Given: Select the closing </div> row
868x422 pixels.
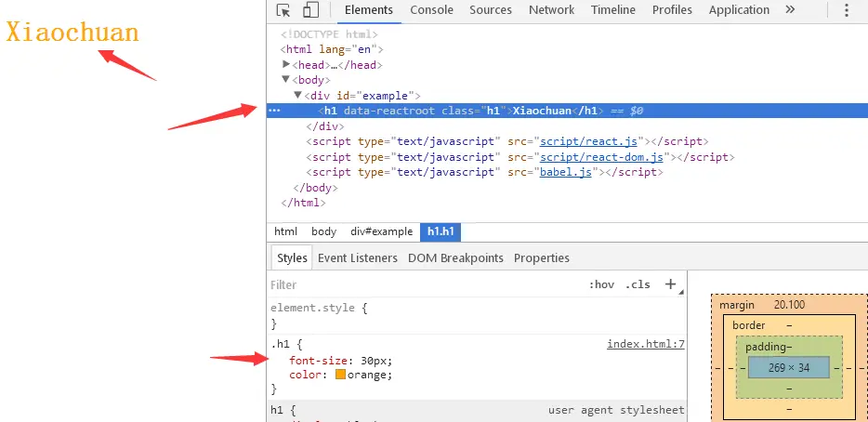Looking at the screenshot, I should (x=325, y=126).
